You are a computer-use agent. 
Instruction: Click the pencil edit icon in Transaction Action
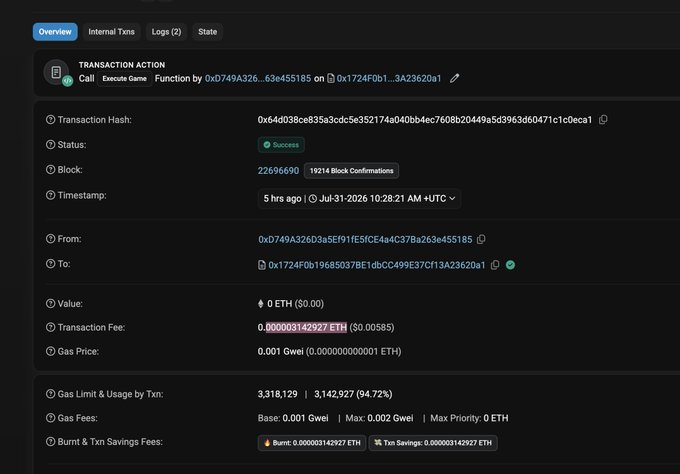pos(454,78)
